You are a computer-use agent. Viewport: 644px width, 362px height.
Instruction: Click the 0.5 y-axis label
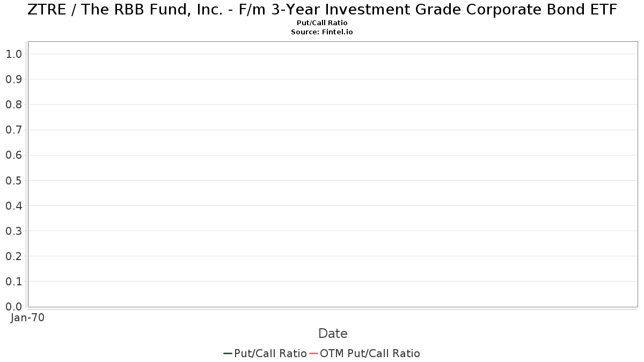click(x=13, y=180)
